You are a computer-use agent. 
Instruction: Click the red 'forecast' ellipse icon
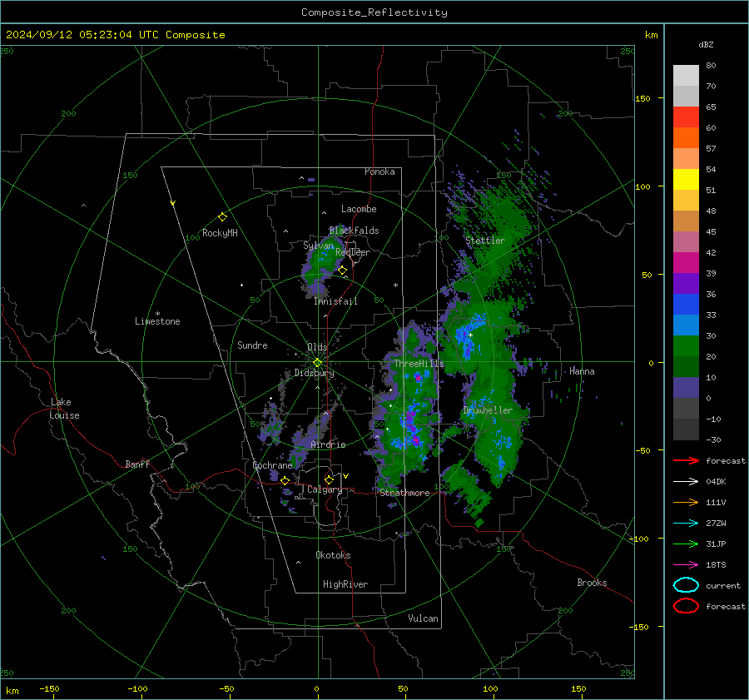[686, 606]
